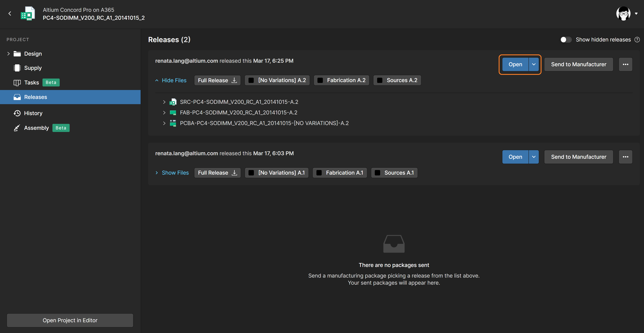
Task: Show files for second release
Action: (x=175, y=172)
